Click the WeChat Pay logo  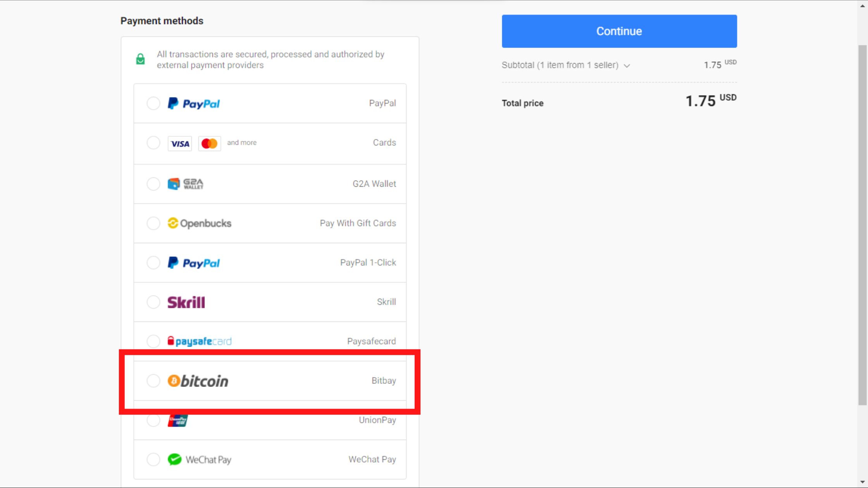[200, 459]
